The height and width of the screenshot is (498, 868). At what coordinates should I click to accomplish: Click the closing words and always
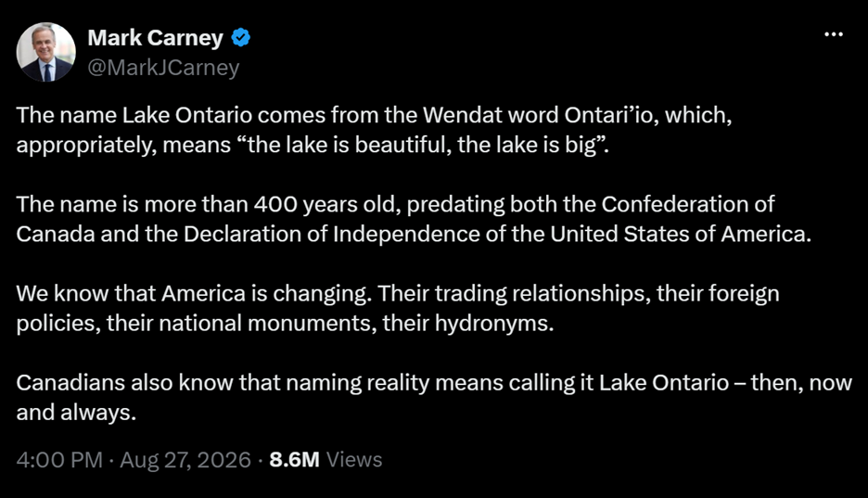point(76,413)
